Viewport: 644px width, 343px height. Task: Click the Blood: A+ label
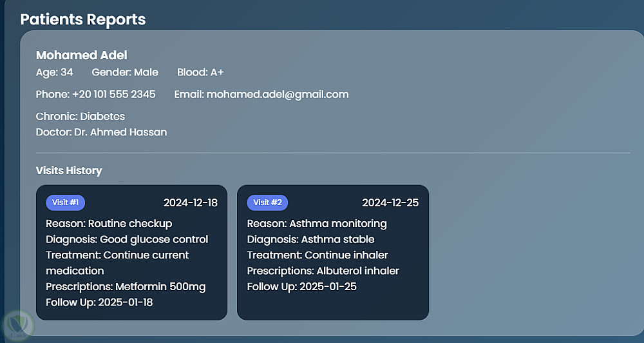[x=200, y=72]
